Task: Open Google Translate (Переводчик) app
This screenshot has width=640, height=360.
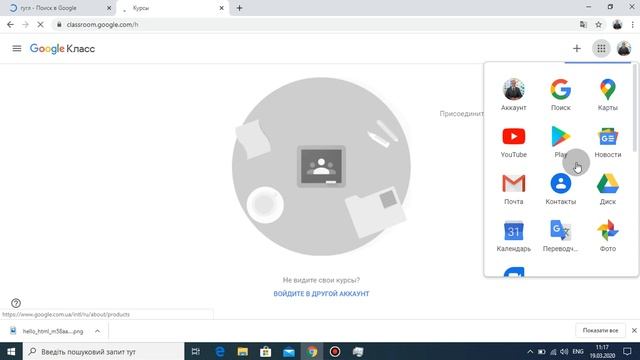Action: coord(560,236)
